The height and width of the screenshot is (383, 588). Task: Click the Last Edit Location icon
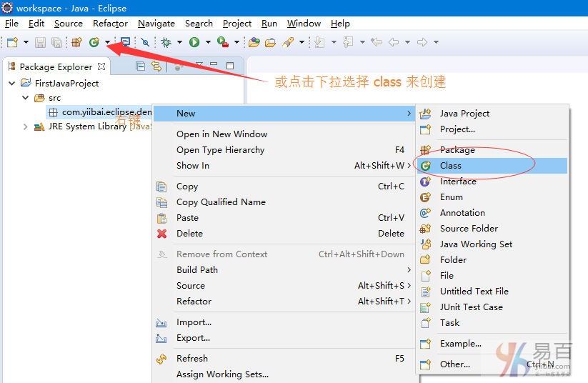[376, 42]
